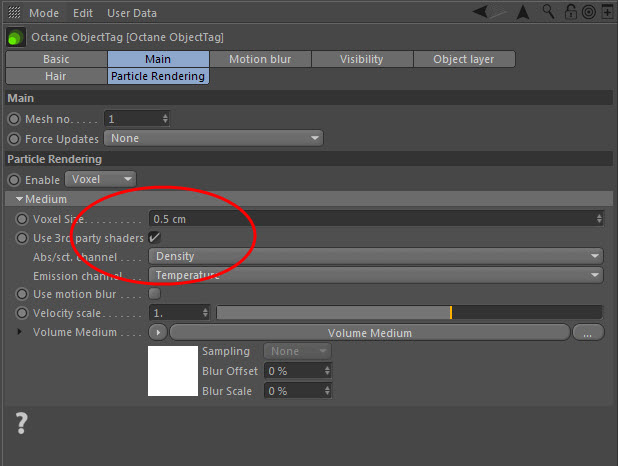The image size is (618, 466).
Task: Open the search magnifier icon
Action: pos(548,12)
